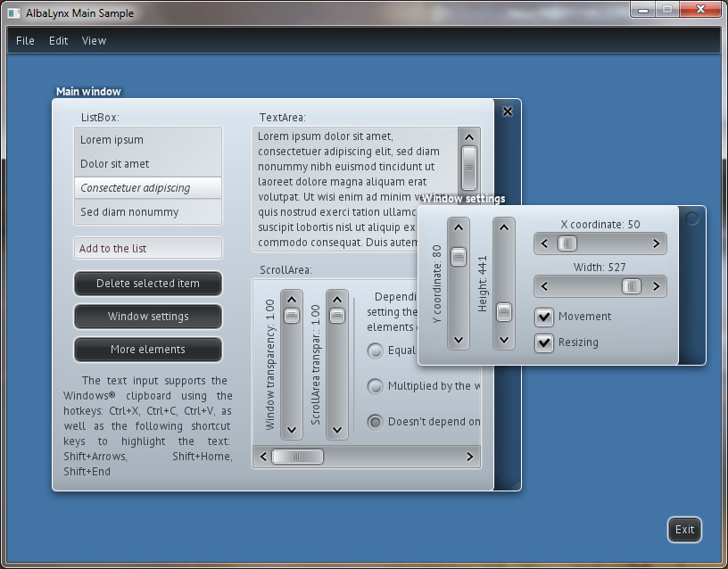Click the Width slider right arrow
728x569 pixels.
click(656, 286)
